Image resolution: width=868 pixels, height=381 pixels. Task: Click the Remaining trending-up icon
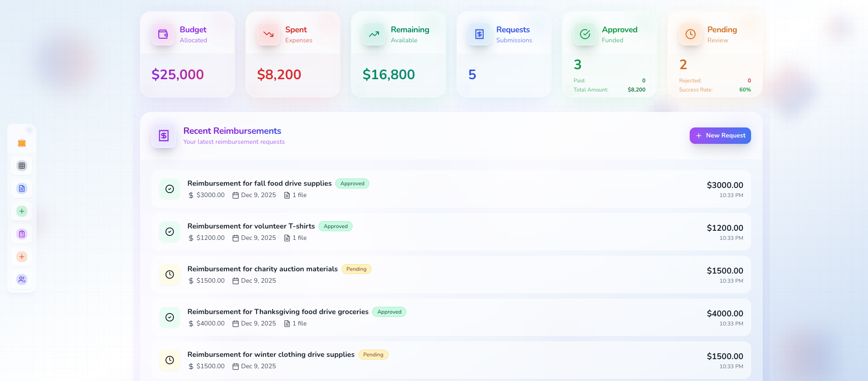pyautogui.click(x=374, y=34)
